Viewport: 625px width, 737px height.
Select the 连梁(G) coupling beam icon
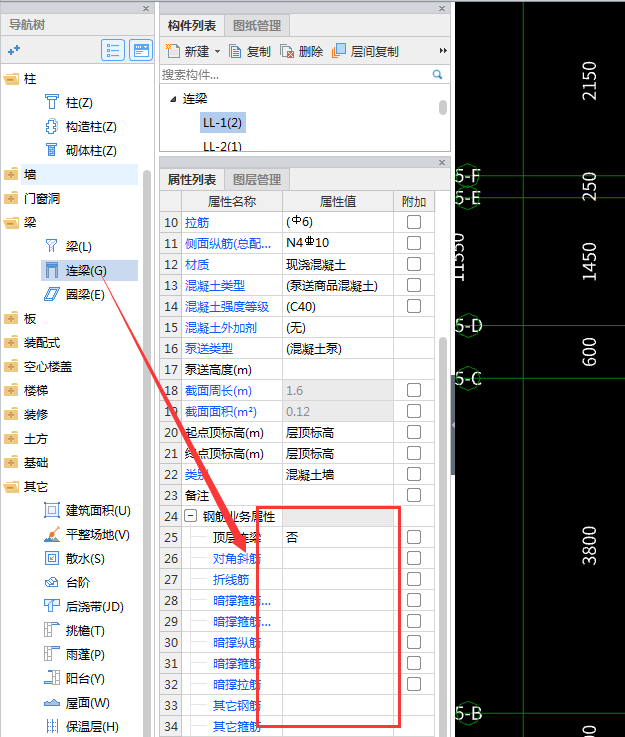(x=52, y=270)
